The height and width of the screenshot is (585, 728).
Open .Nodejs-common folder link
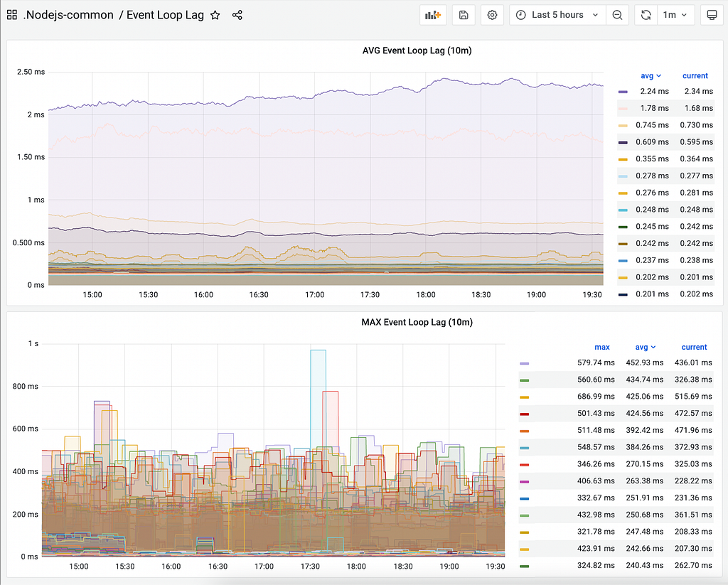pos(69,15)
